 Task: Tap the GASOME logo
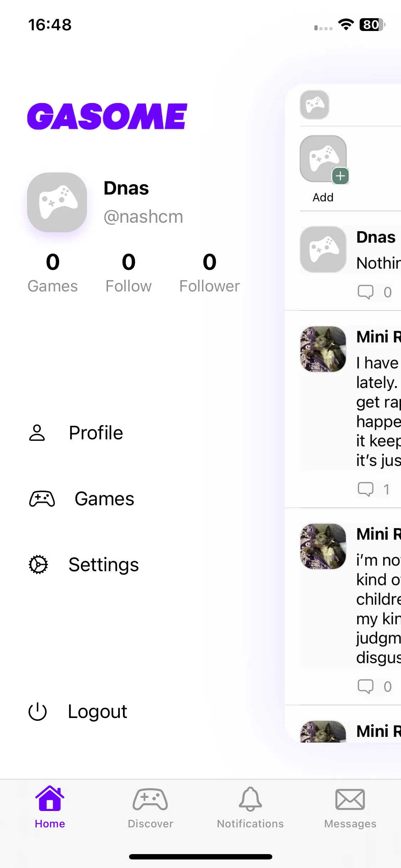click(107, 116)
